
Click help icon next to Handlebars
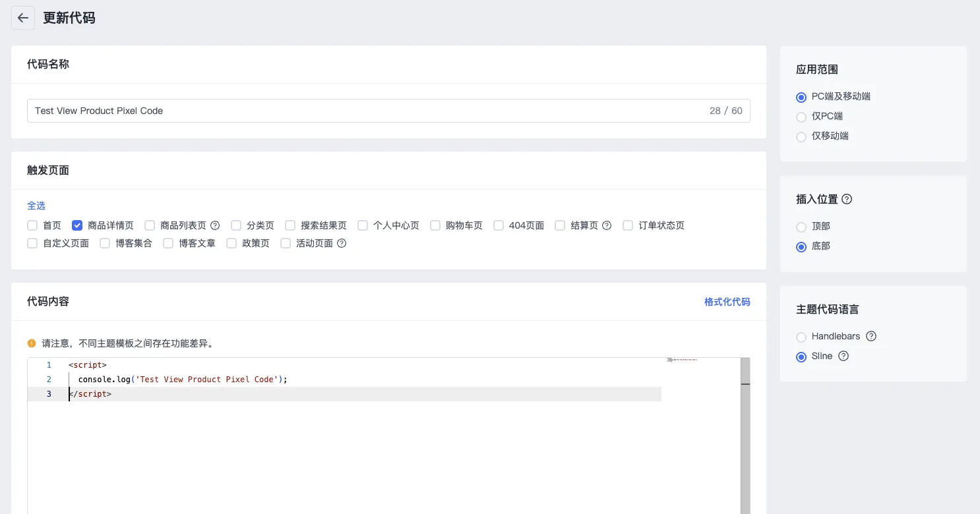(x=871, y=336)
